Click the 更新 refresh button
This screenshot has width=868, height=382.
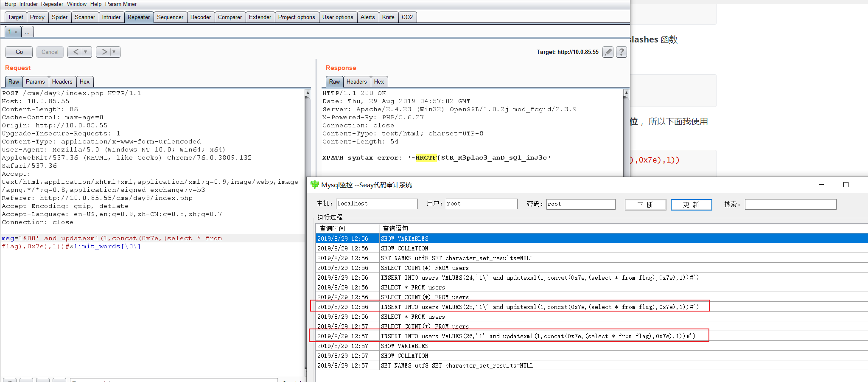pyautogui.click(x=691, y=205)
